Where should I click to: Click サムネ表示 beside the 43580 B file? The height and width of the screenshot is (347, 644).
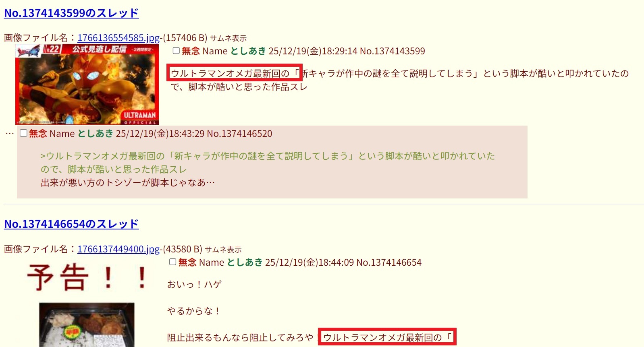tap(223, 250)
